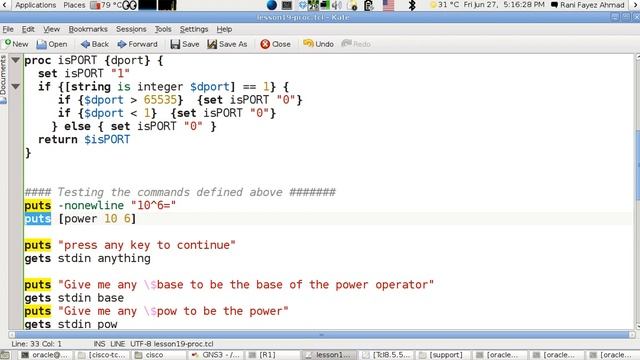
Task: Click the show desktop icon in bottom panel
Action: pos(4,355)
